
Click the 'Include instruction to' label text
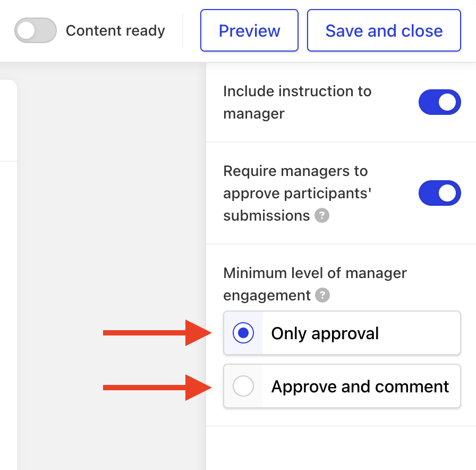297,91
